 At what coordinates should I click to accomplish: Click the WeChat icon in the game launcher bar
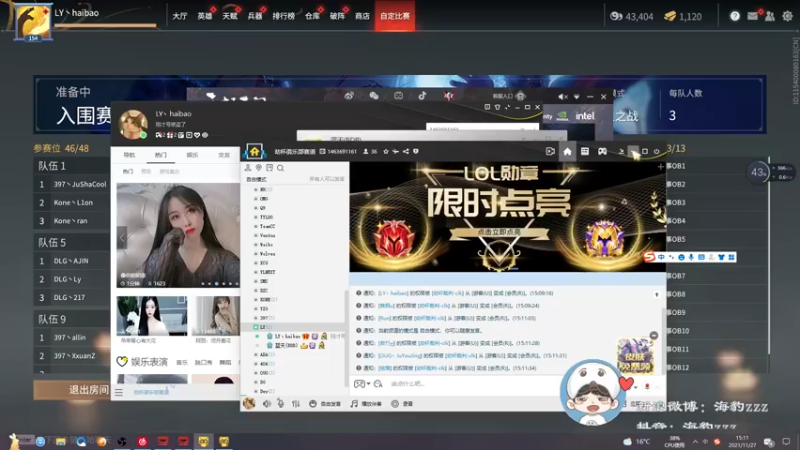click(x=373, y=95)
